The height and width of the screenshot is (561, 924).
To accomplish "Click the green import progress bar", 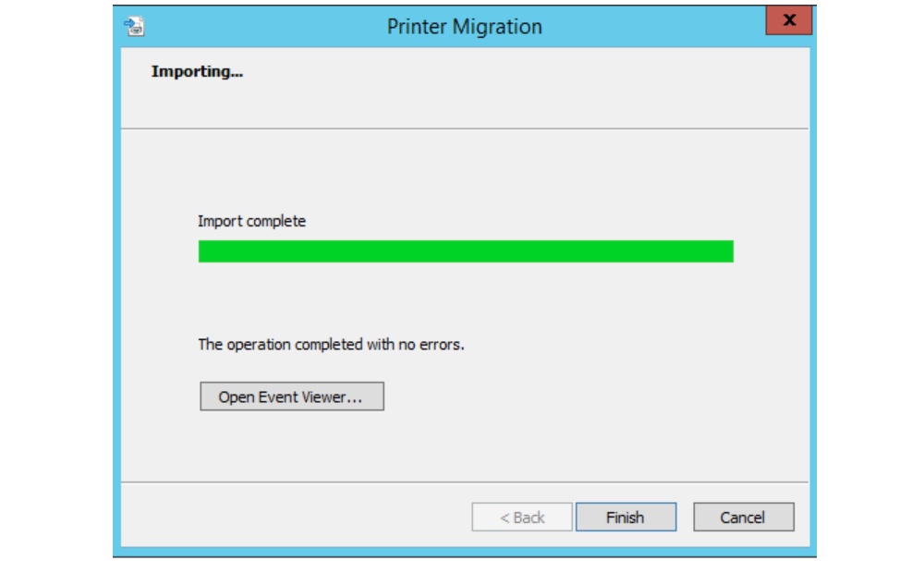I will pyautogui.click(x=466, y=251).
